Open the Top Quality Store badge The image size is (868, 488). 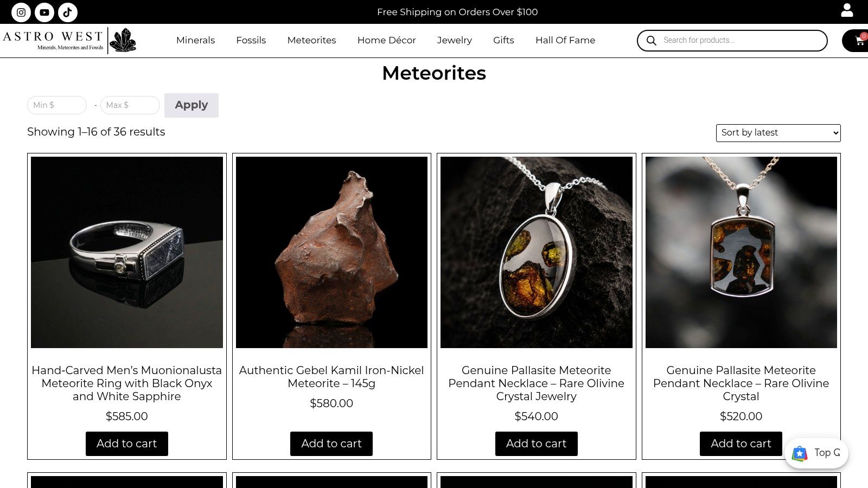pos(816,453)
